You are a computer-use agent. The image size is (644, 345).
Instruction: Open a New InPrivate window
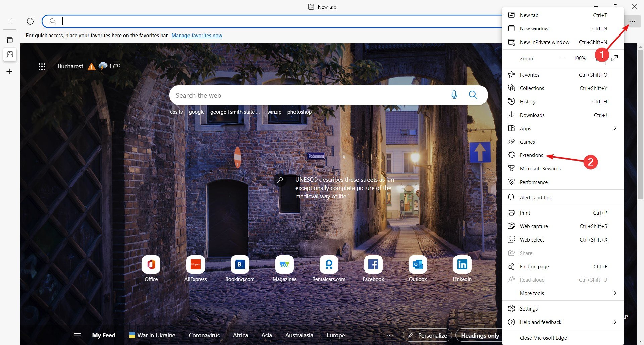[x=563, y=42]
